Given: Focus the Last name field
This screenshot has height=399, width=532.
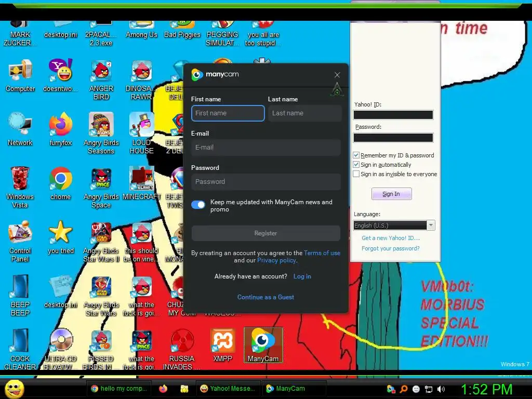Looking at the screenshot, I should click(304, 113).
